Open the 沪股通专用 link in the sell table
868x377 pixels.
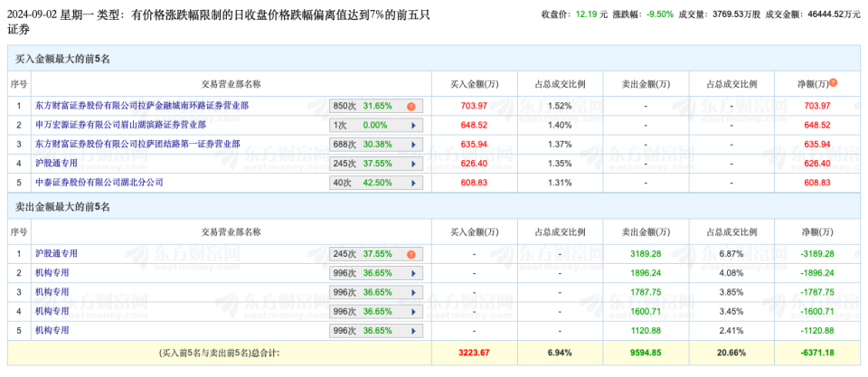(57, 254)
